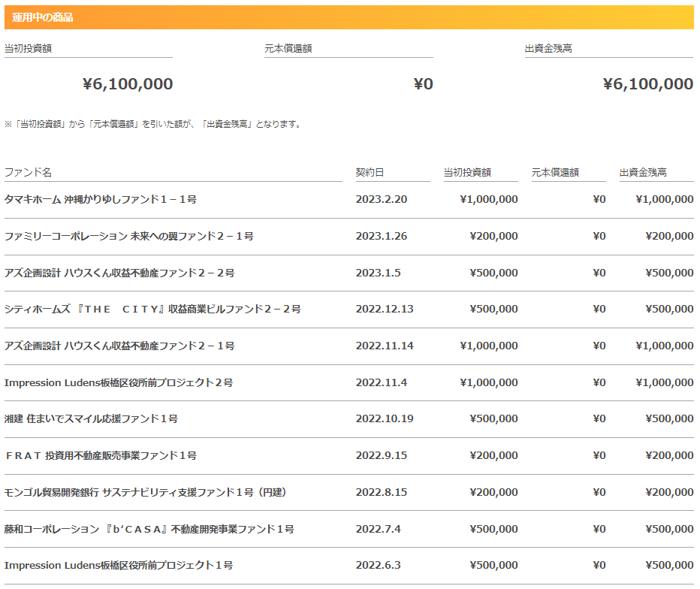
Task: Select FRAT 投資用不動産販売事業ファンド1号
Action: click(x=101, y=455)
